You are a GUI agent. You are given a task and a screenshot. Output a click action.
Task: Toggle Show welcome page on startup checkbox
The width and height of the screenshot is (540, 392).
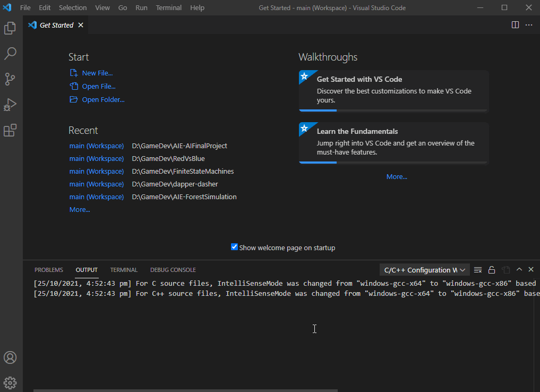[234, 247]
